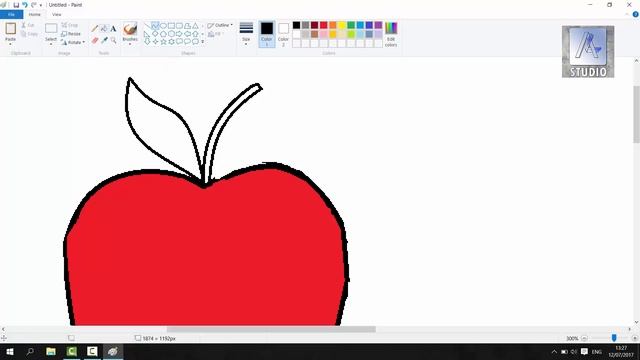
Task: Switch to the Home tab
Action: point(35,14)
